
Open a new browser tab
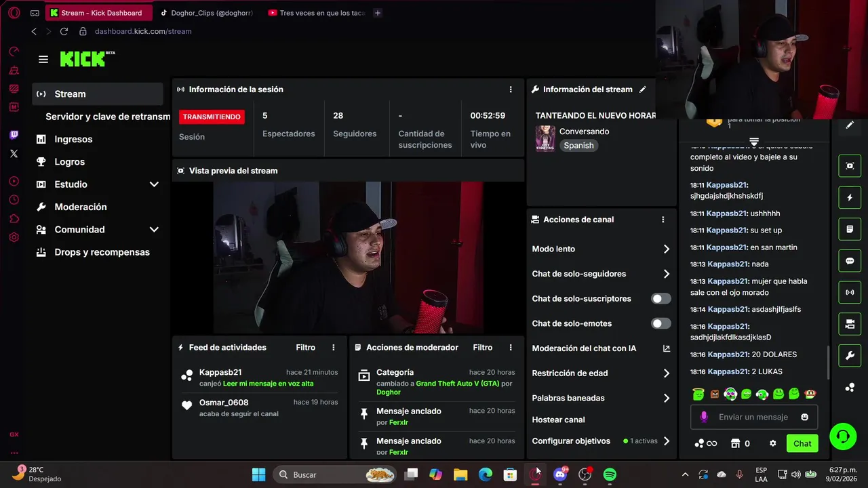[378, 13]
